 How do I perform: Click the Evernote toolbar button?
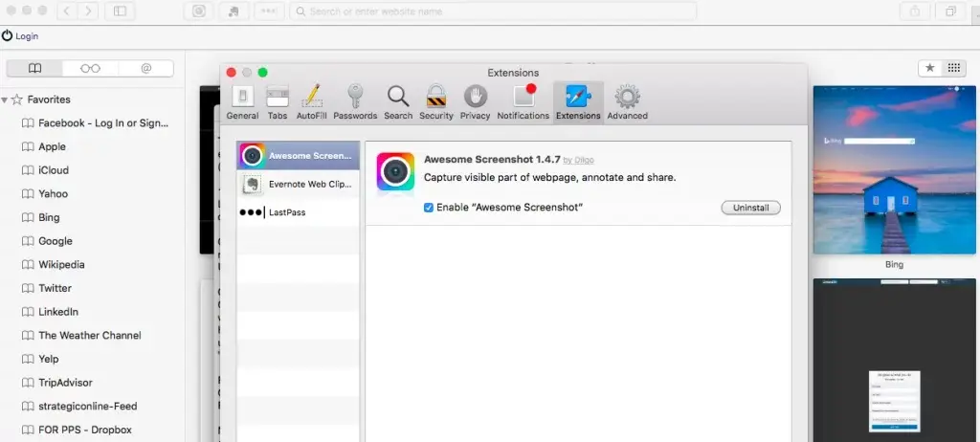pyautogui.click(x=234, y=11)
